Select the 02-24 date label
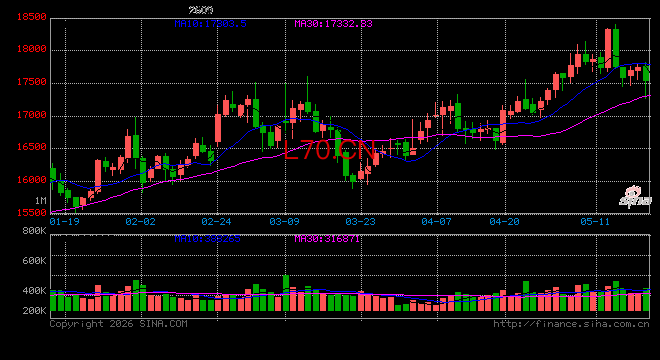 [x=216, y=221]
